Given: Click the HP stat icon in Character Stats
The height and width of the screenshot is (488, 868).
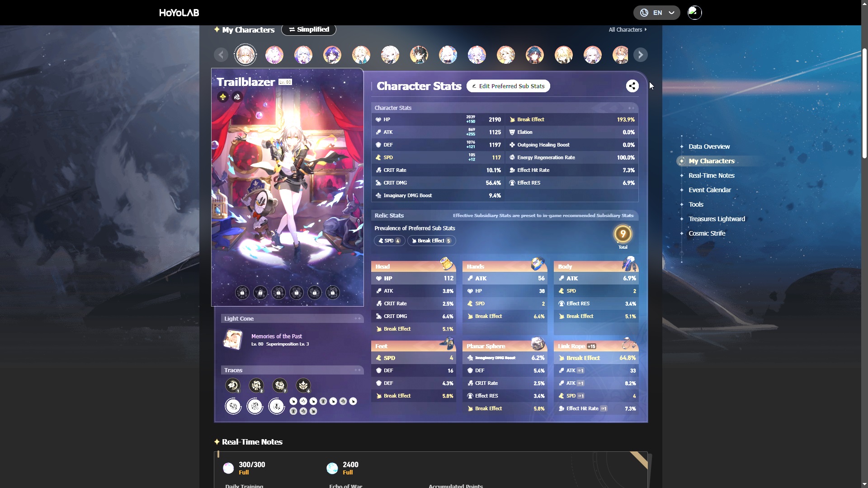Looking at the screenshot, I should pyautogui.click(x=378, y=119).
